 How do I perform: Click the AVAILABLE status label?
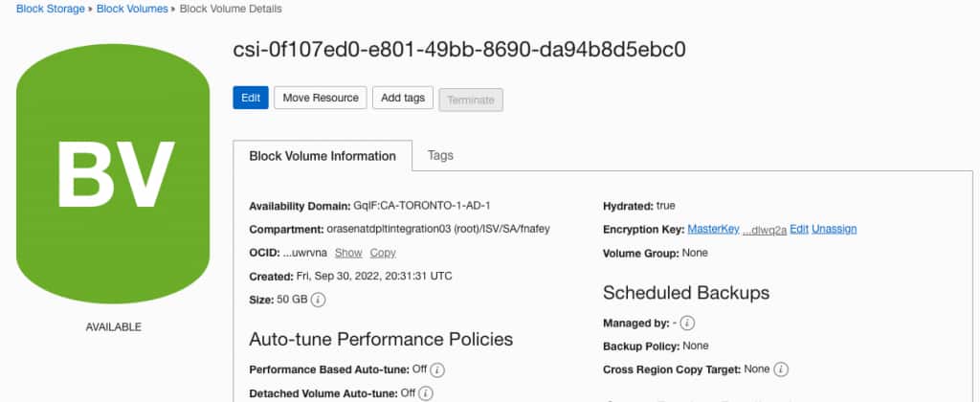click(114, 327)
